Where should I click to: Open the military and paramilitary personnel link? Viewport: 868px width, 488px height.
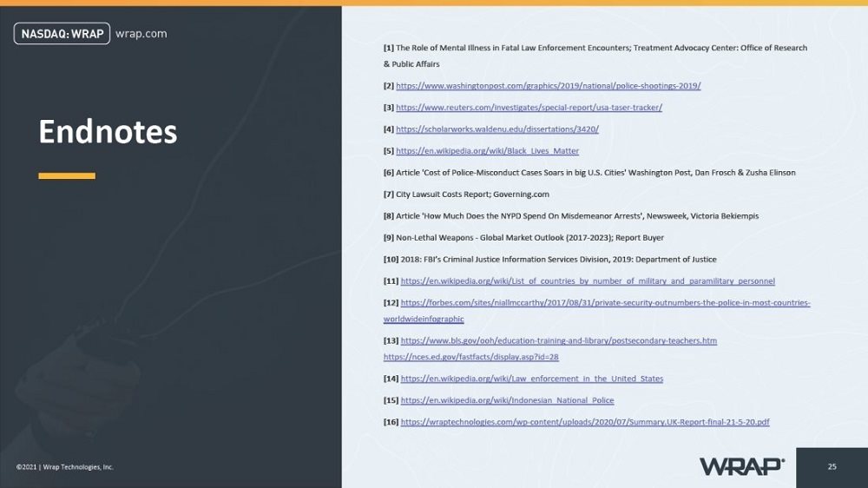tap(588, 280)
